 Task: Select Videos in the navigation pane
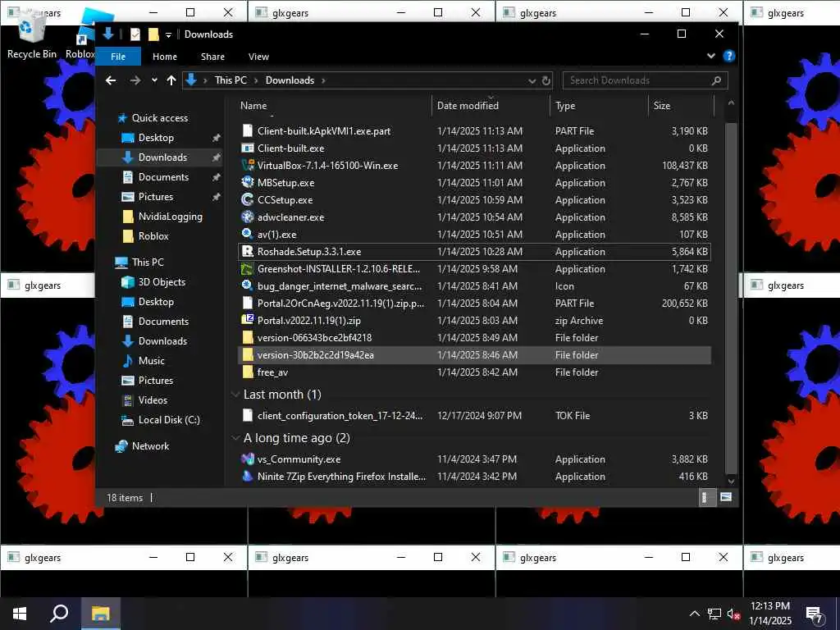pyautogui.click(x=152, y=400)
